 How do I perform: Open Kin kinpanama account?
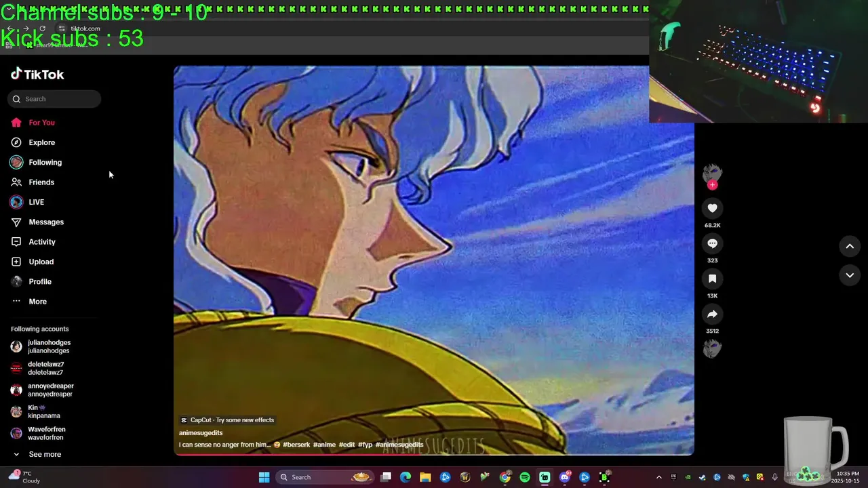click(x=36, y=411)
